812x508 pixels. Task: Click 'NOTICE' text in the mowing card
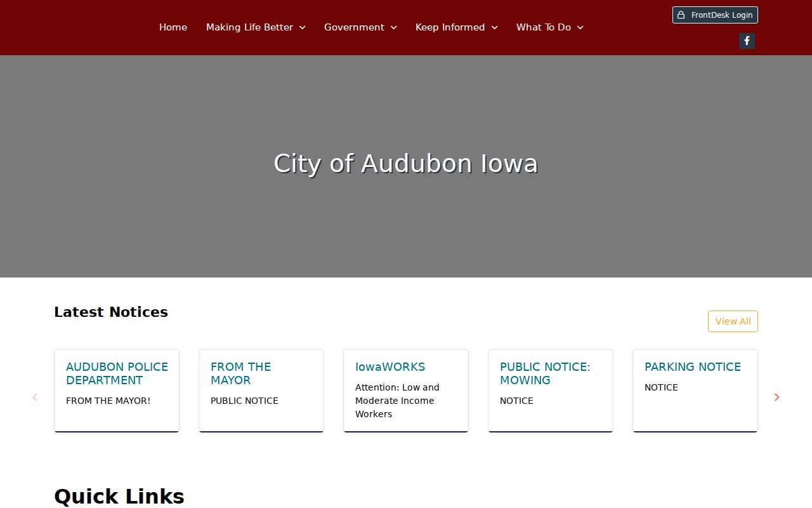(x=516, y=401)
